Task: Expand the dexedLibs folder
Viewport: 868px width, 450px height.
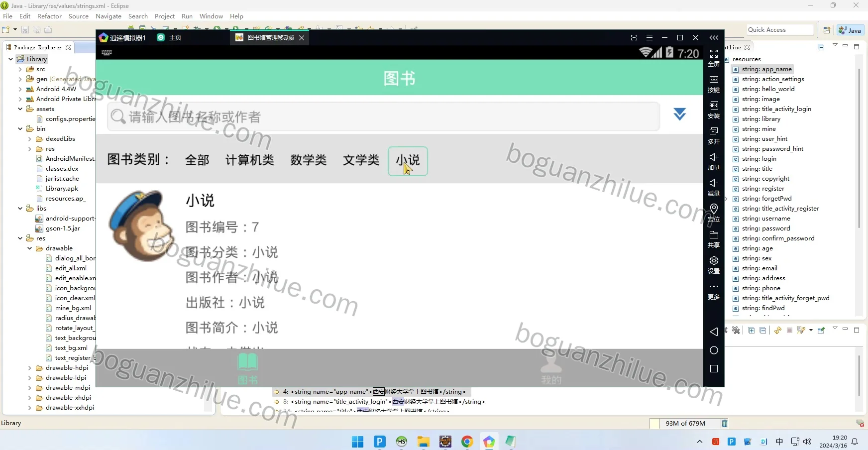Action: [30, 139]
